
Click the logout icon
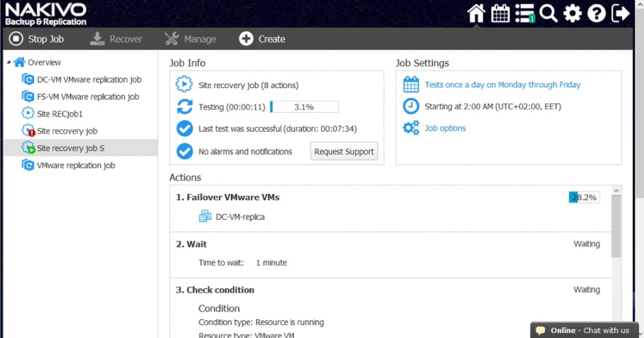click(620, 13)
